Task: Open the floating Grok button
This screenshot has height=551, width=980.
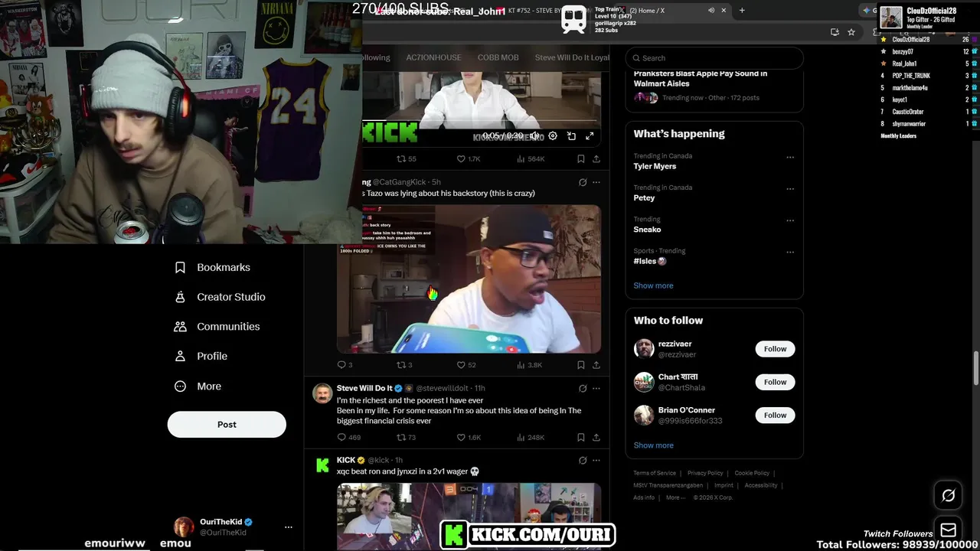Action: click(948, 496)
